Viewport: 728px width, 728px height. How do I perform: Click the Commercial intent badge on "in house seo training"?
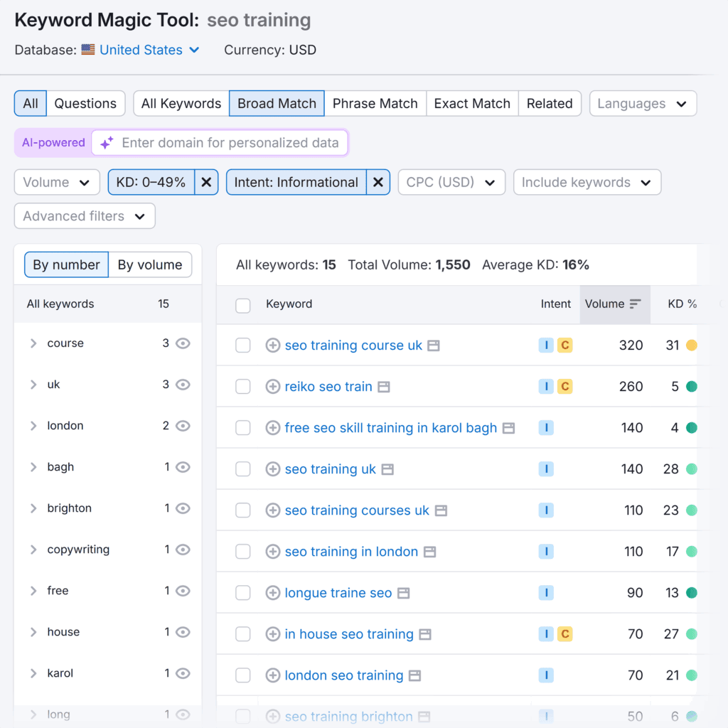coord(564,634)
